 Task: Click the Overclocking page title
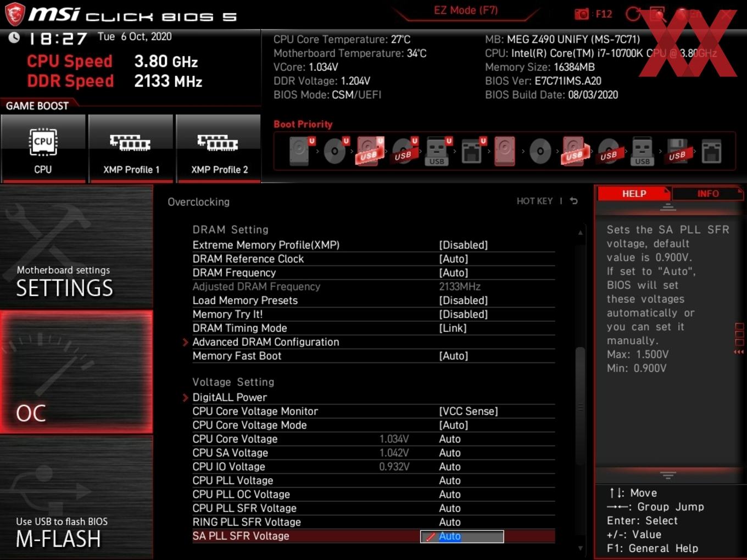199,202
